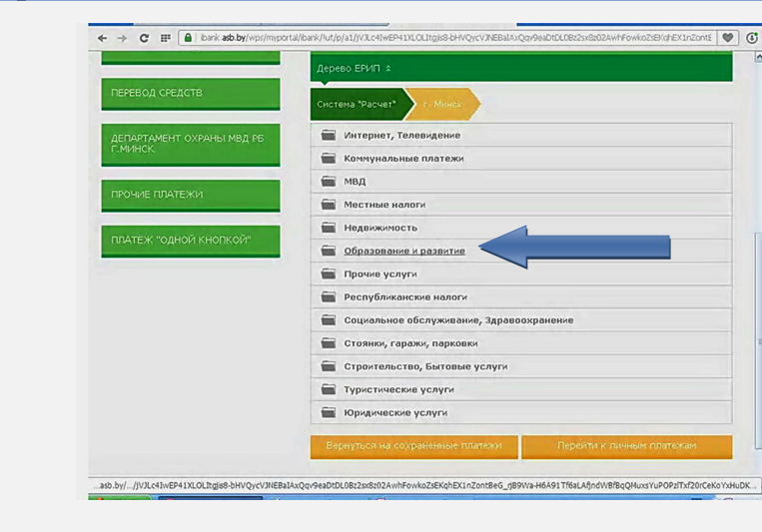Screen dimensions: 762x532
Task: Click folder icon beside МВД
Action: coord(328,182)
